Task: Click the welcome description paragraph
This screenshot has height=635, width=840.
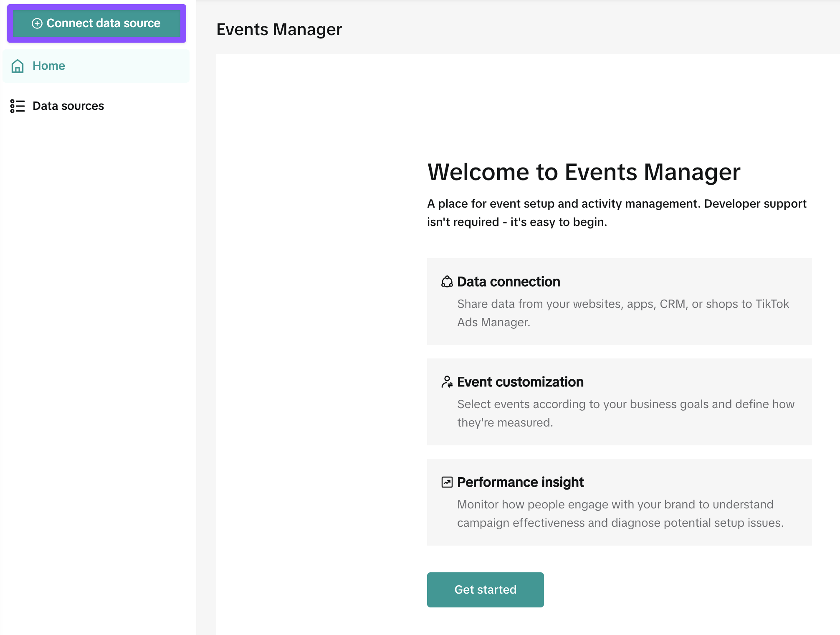Action: (616, 213)
